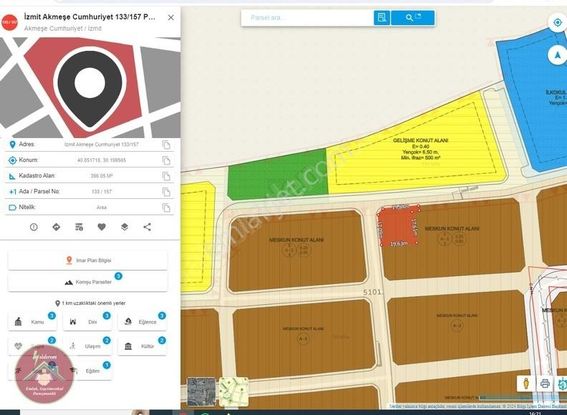
Task: Open İmar Plan Bilgisi
Action: (x=88, y=260)
